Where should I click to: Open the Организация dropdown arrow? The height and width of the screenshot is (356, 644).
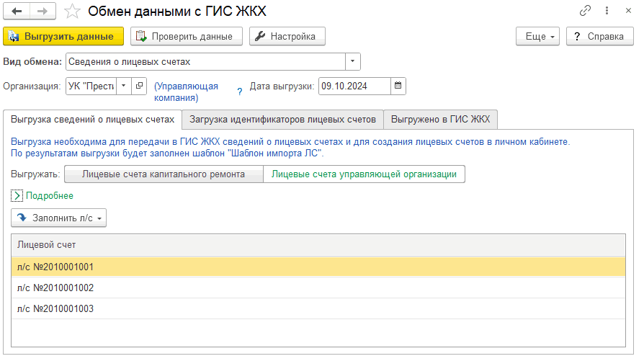point(124,86)
